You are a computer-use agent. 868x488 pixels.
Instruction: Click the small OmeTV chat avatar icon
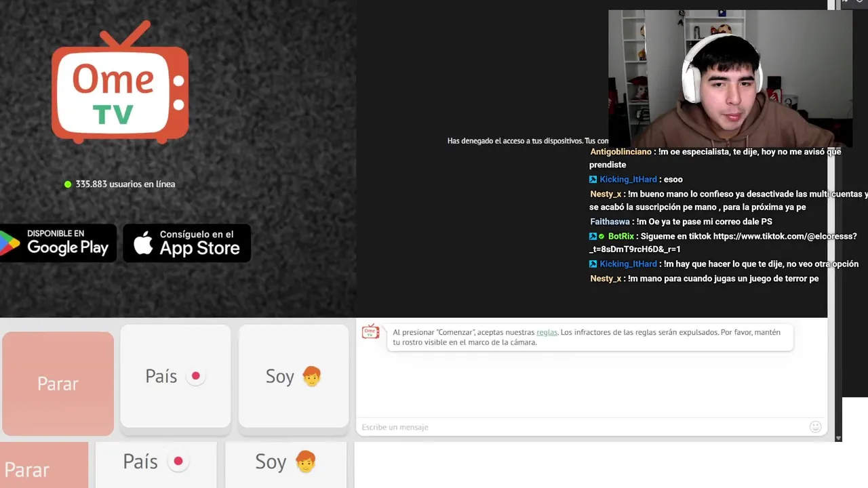(370, 331)
